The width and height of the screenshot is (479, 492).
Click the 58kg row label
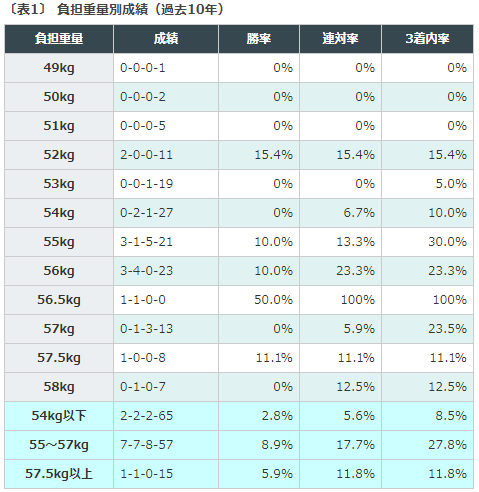point(59,387)
